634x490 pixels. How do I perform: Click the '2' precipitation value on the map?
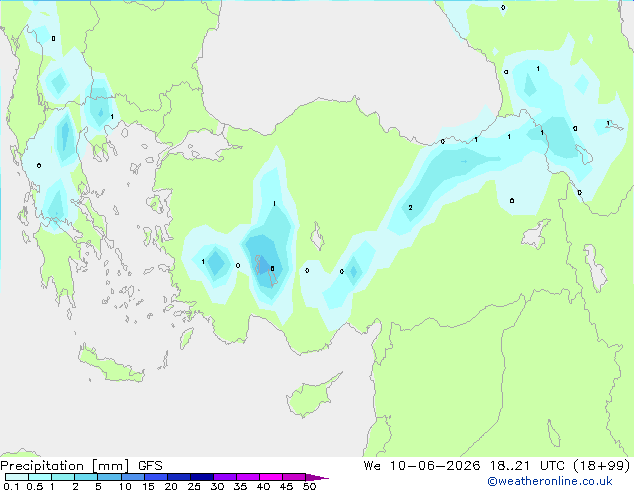(410, 207)
